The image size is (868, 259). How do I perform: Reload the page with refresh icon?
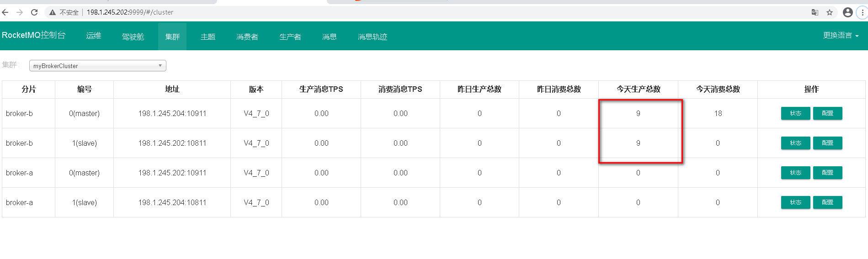tap(34, 12)
